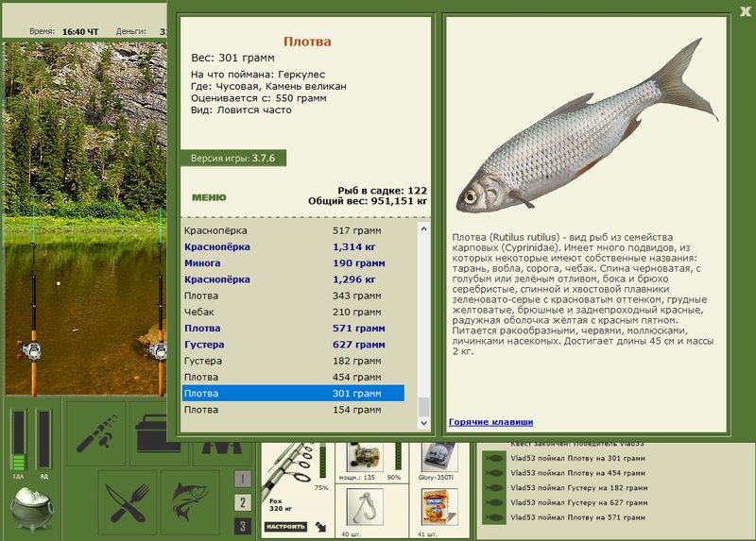
Task: Select the hook item with 40 шт.
Action: point(365,507)
